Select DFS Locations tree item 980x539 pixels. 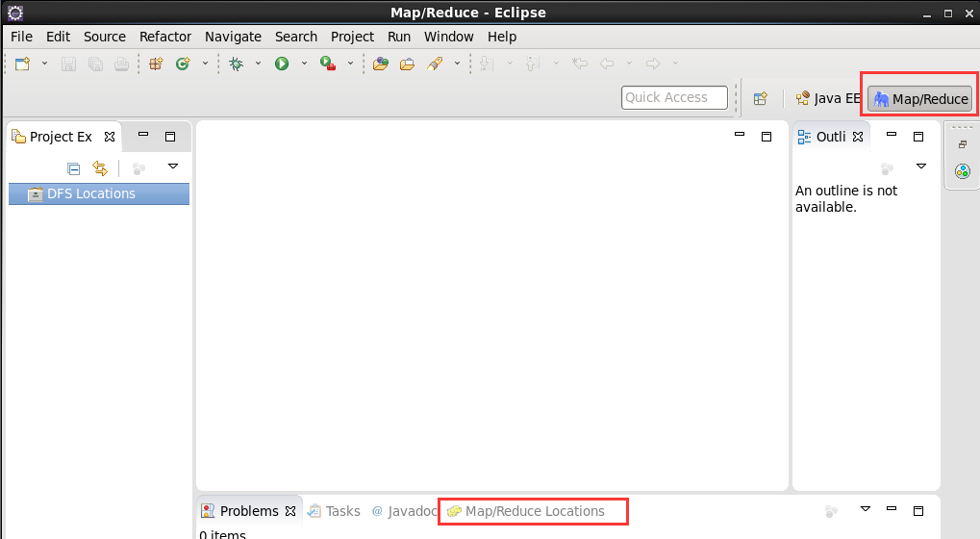99,193
